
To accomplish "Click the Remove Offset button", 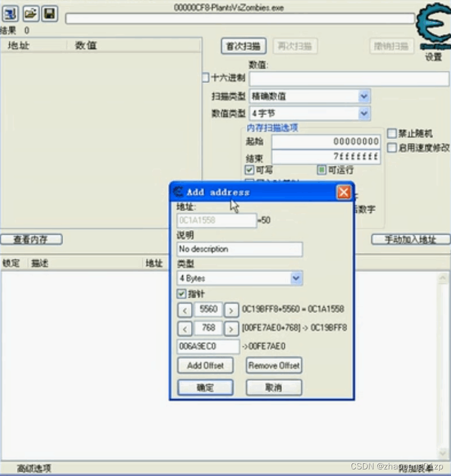I will tap(274, 366).
